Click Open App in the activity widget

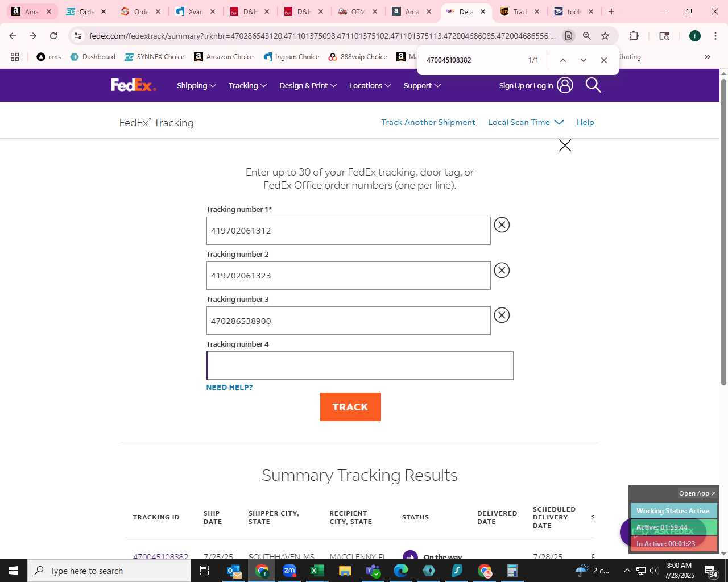tap(697, 493)
